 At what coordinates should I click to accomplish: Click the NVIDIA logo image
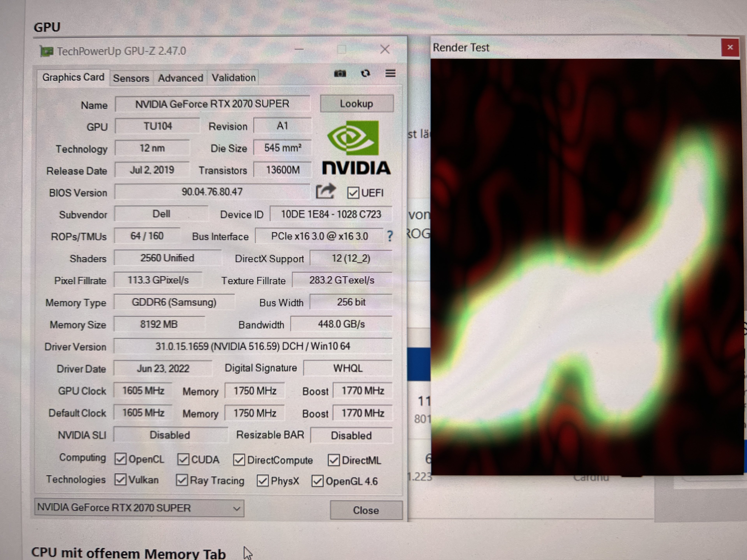coord(356,148)
